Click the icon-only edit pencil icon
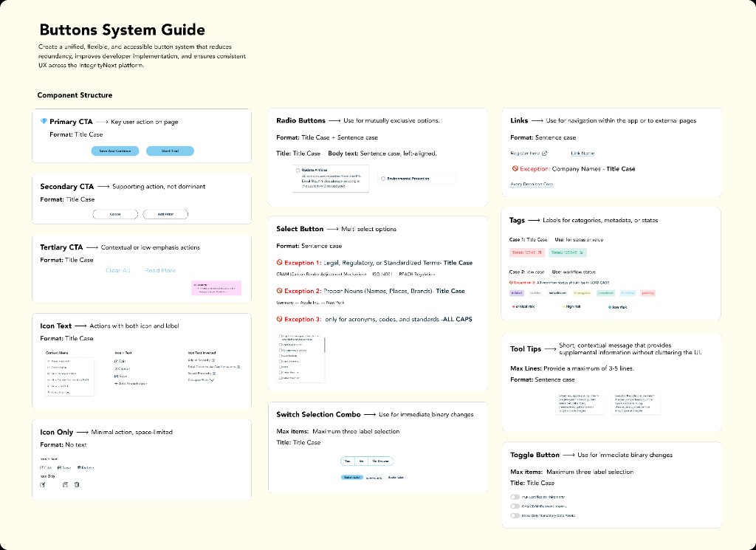Screen dimensions: 756x550 click(42, 485)
